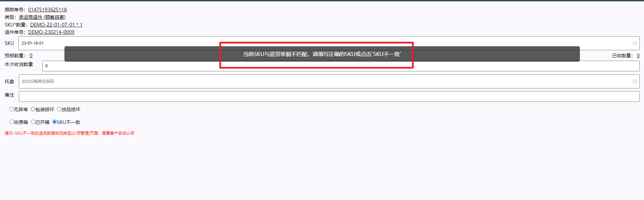This screenshot has width=644, height=200.
Task: Open the DEMO-22-01-07-01 * 1 SKU link
Action: [56, 25]
